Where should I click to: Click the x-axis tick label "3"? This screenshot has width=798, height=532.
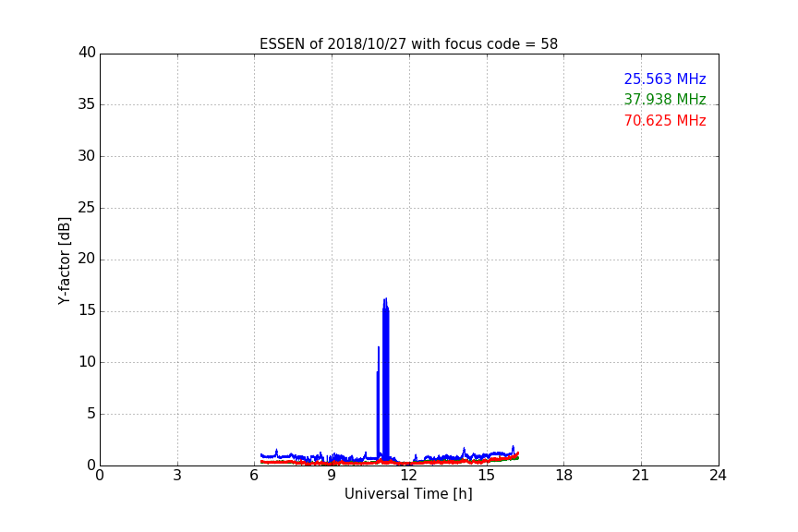click(x=177, y=476)
